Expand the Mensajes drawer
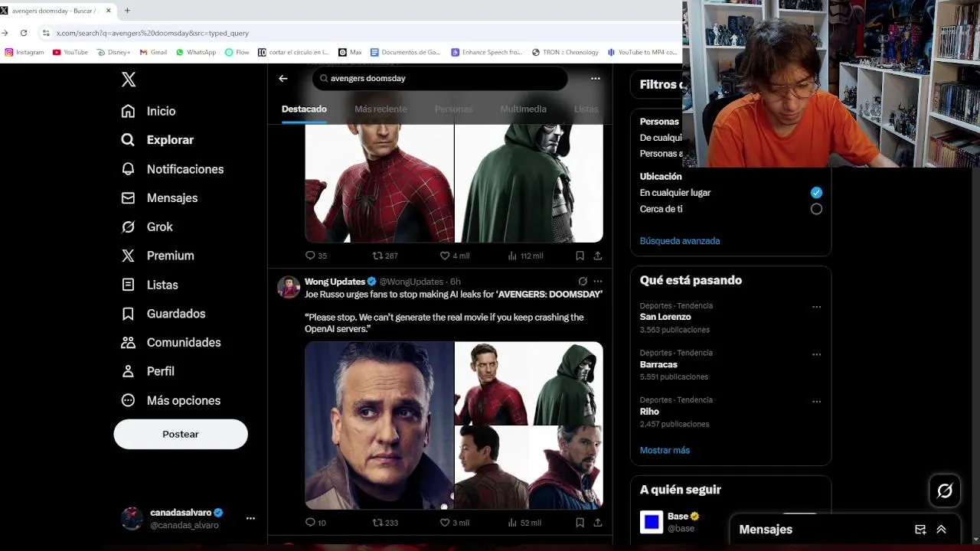This screenshot has height=551, width=980. 941,530
